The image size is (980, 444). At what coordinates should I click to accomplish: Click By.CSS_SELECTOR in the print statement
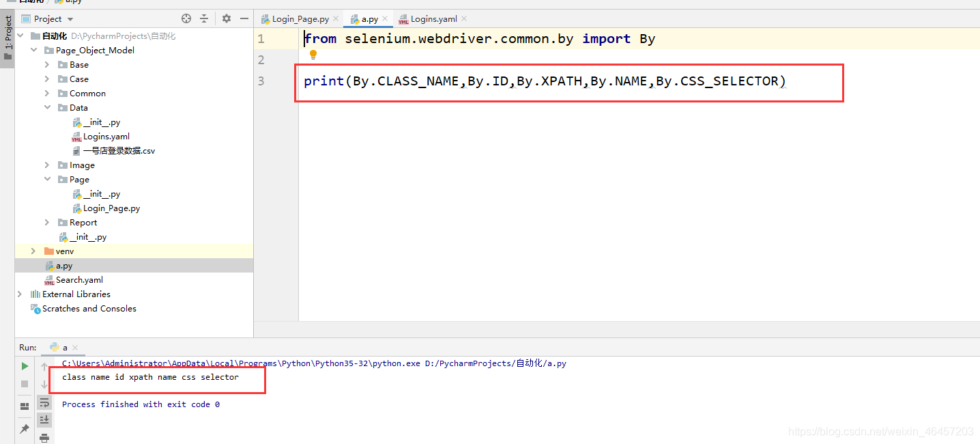click(717, 81)
